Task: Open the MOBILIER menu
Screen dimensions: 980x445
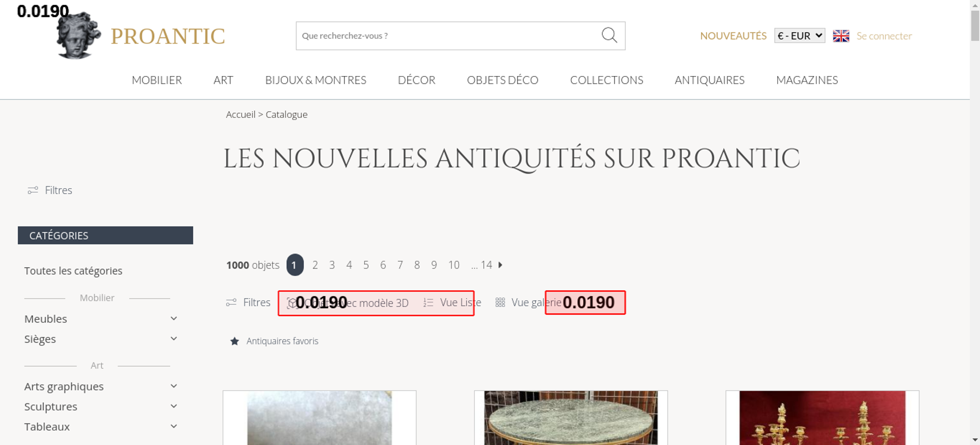Action: point(157,80)
